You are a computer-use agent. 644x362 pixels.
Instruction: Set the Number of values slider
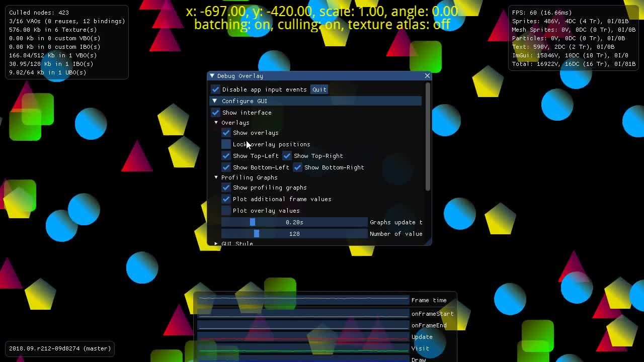click(x=294, y=233)
